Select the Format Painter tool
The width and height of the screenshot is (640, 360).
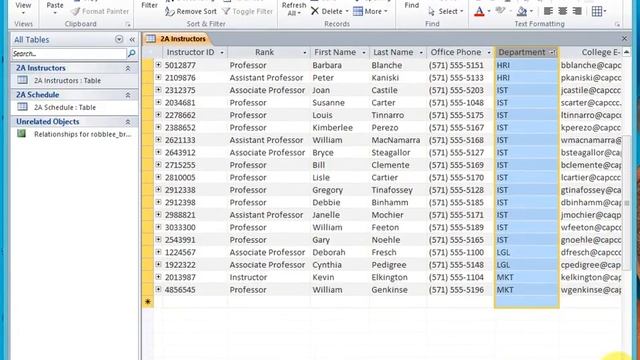pos(100,11)
